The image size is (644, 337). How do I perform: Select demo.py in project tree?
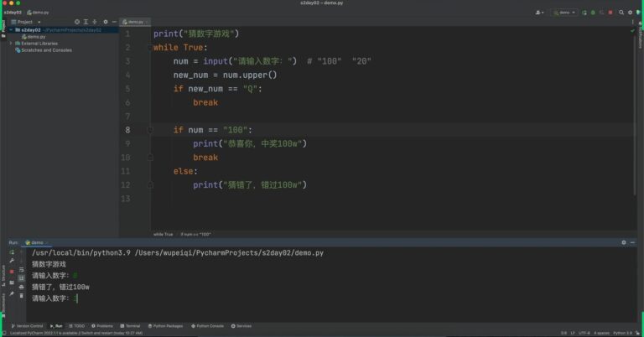click(x=34, y=37)
